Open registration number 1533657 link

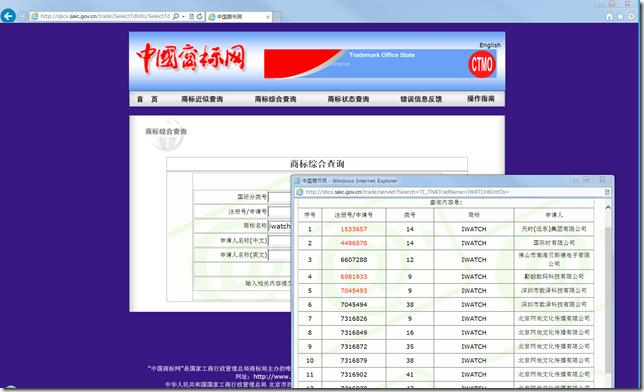click(354, 229)
